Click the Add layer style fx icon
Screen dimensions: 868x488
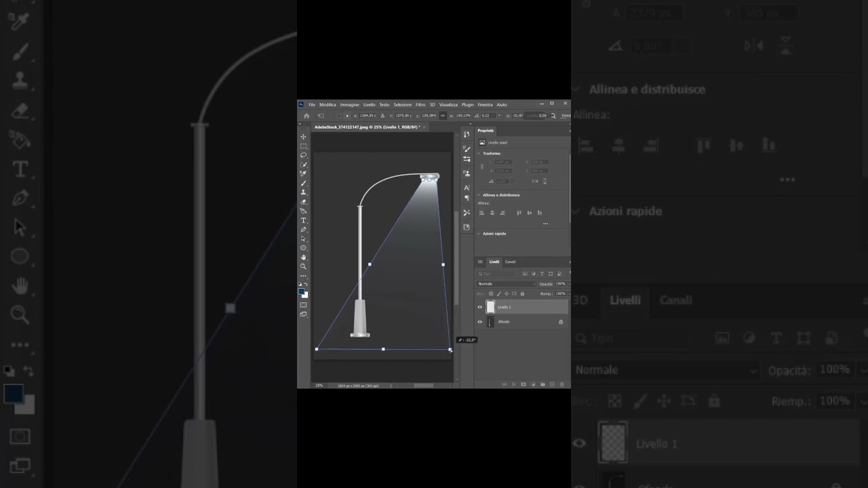(x=513, y=384)
